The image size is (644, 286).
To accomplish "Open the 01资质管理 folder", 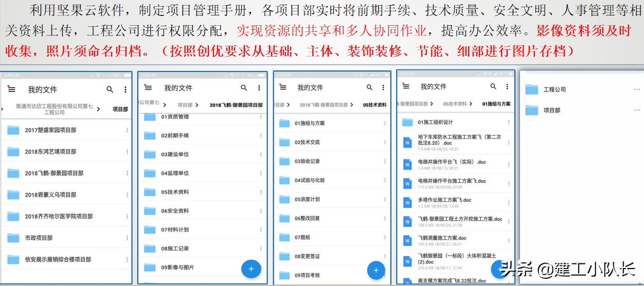I will 202,117.
